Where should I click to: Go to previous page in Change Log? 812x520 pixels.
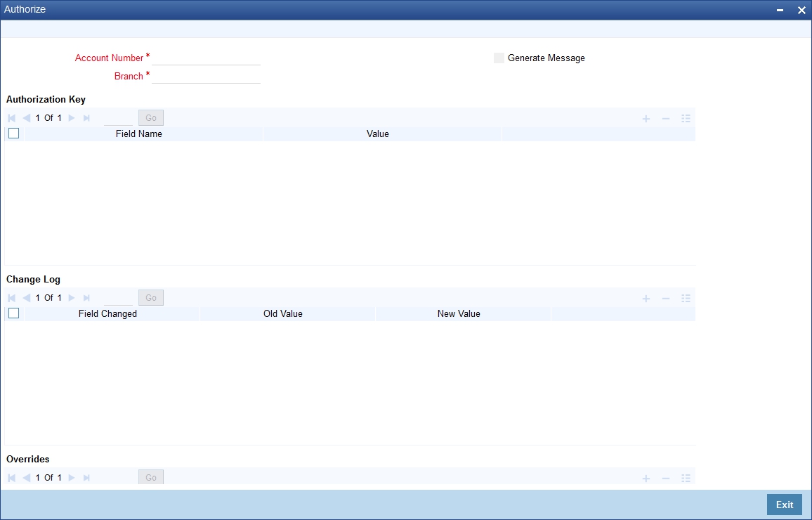point(27,298)
